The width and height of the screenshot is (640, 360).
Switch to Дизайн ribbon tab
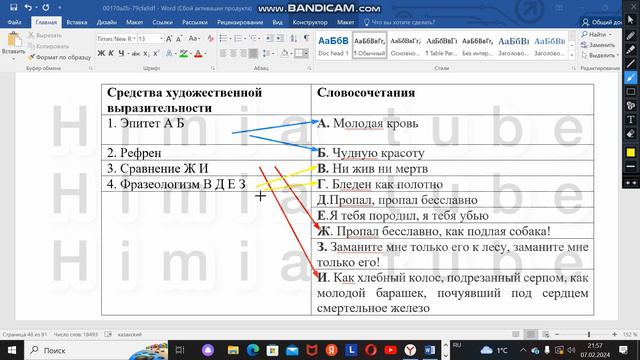(x=107, y=22)
